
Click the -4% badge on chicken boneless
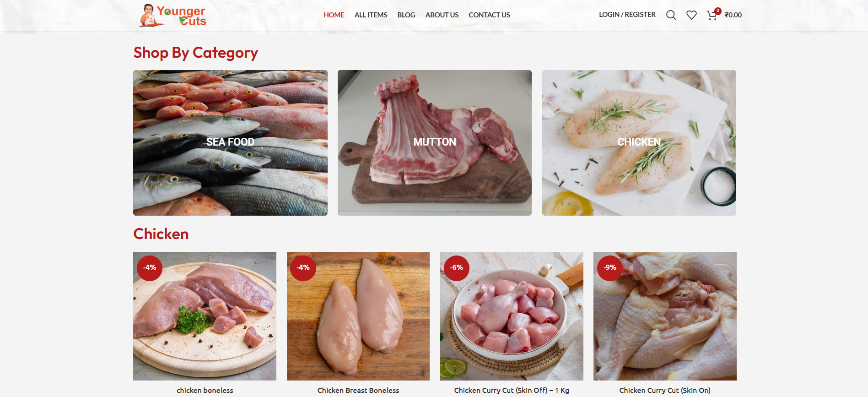(x=150, y=268)
